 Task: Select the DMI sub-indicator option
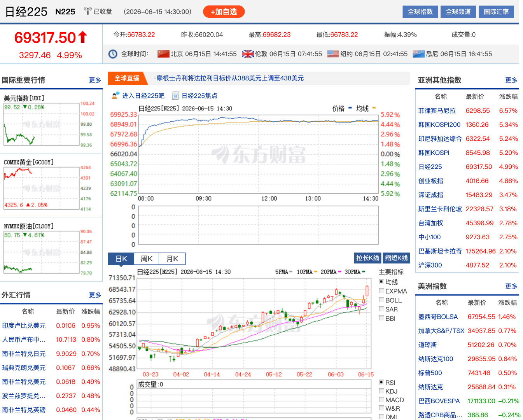pyautogui.click(x=381, y=416)
